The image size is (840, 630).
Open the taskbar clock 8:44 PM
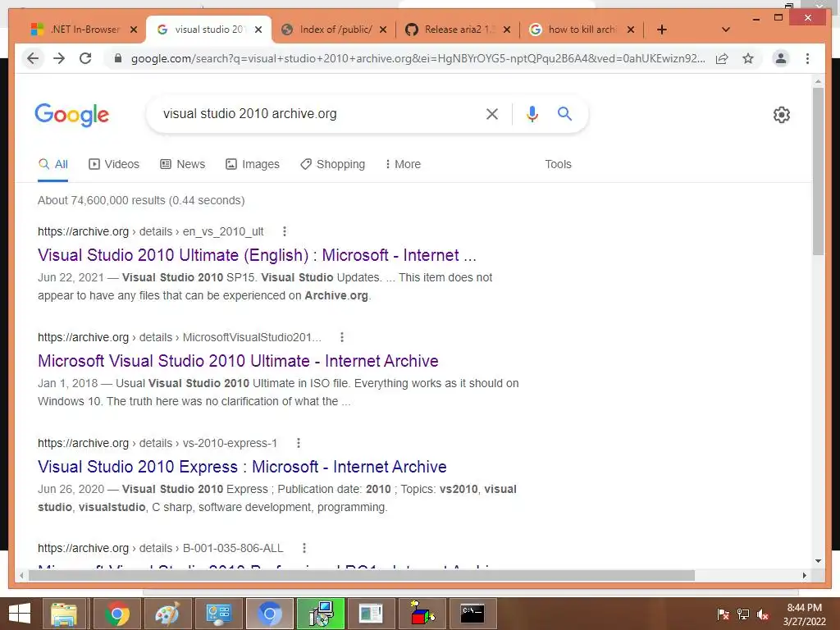point(804,614)
